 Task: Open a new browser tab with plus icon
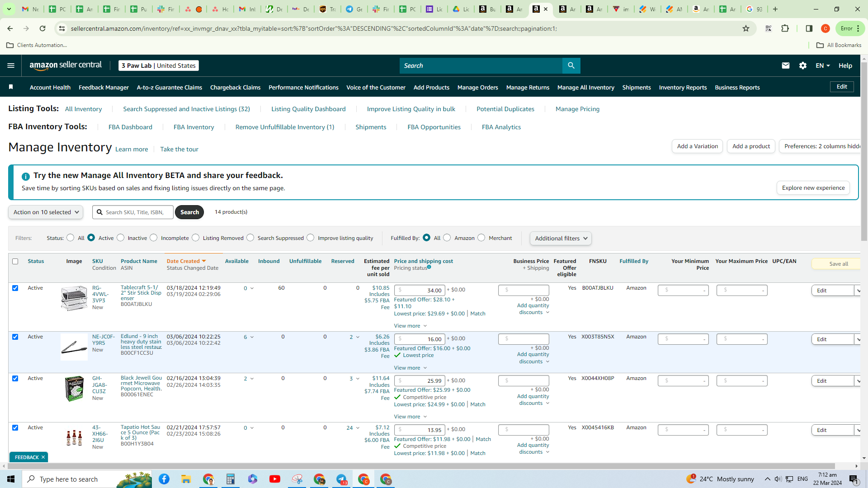[775, 9]
